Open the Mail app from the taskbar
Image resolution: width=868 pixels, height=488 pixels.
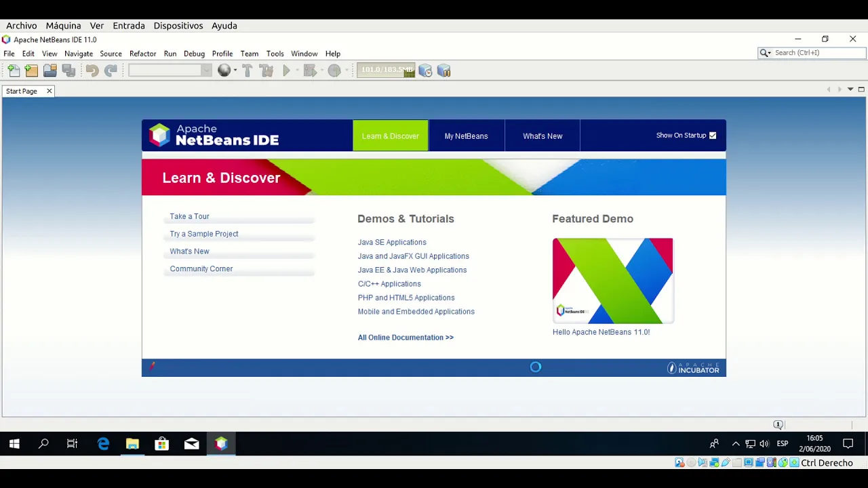tap(191, 444)
